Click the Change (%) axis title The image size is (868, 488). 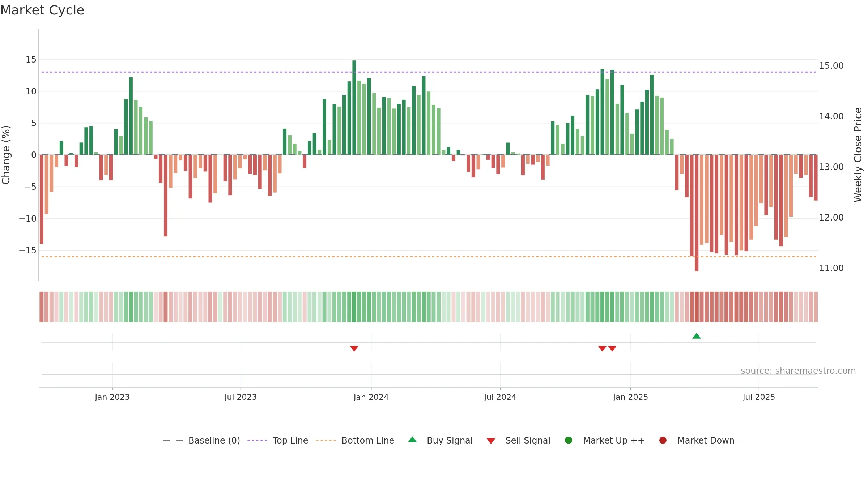[x=6, y=155]
